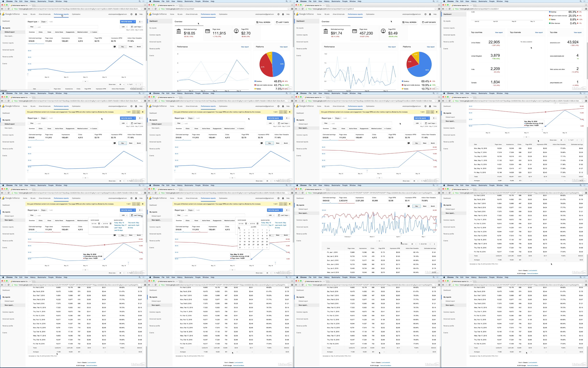Screen dimensions: 588x368
Task: Select Engagements tab in the Jan 2016 calendar window
Action: click(217, 220)
